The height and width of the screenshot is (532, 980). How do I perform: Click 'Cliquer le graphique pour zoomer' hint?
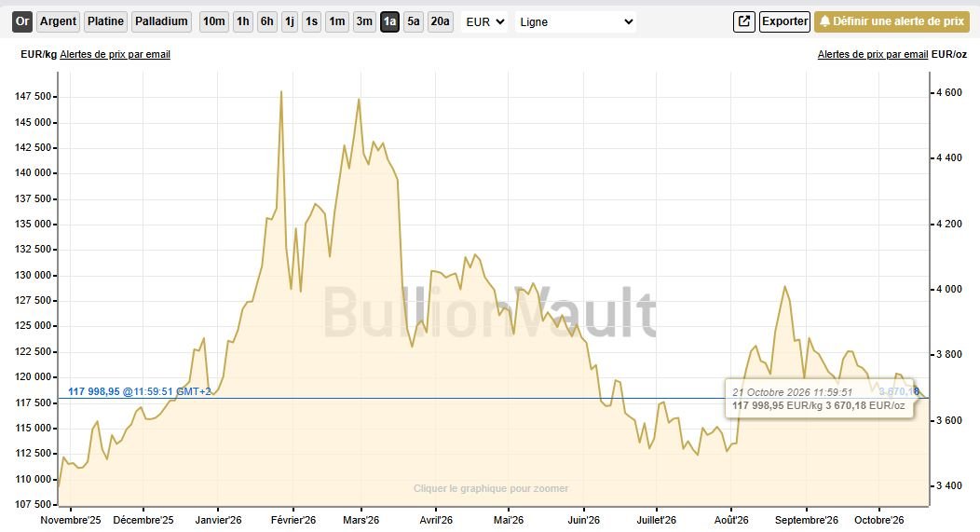point(491,488)
